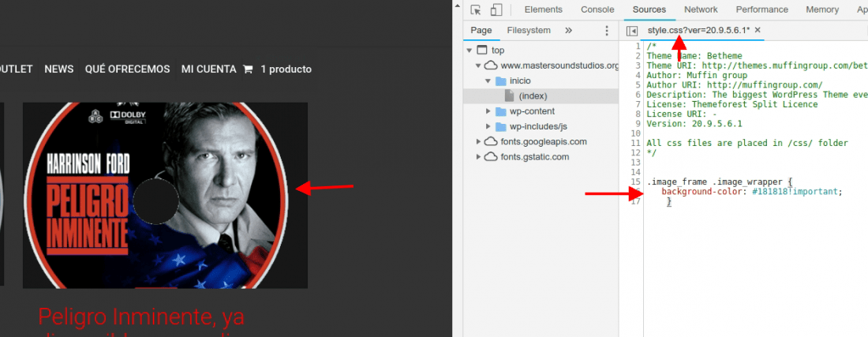Switch to the Console tab

[x=597, y=9]
